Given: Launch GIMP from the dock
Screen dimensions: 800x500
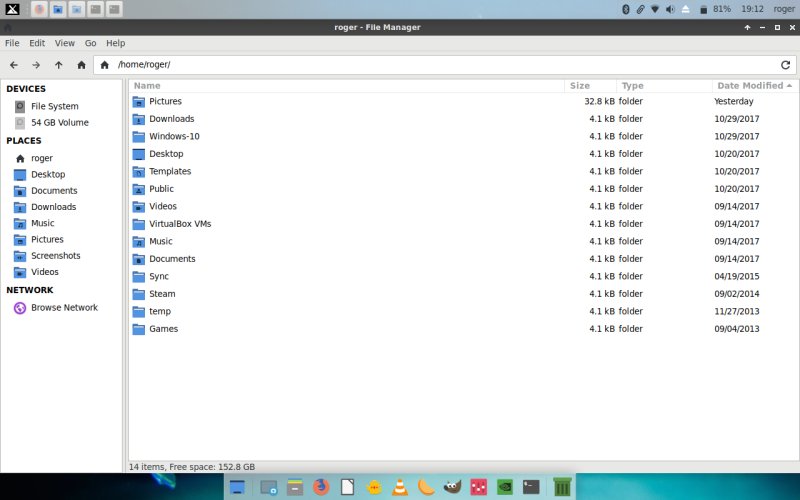Looking at the screenshot, I should (453, 487).
